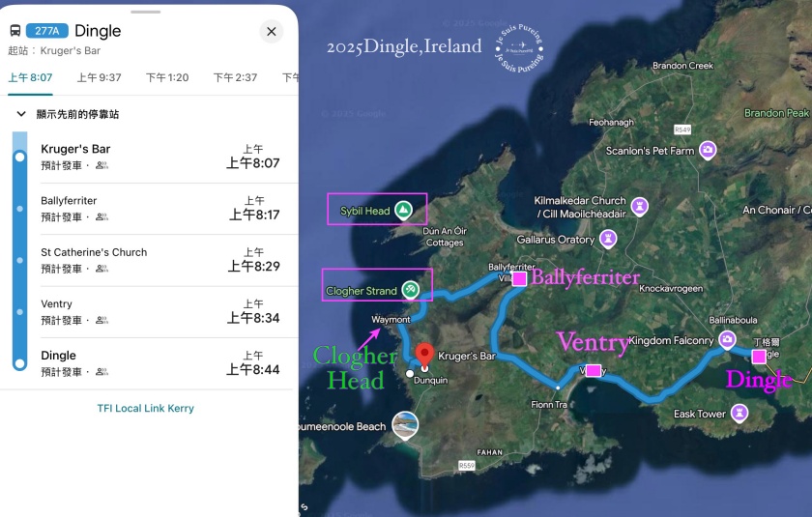Switch to the 下午1:20 departure time

click(x=167, y=77)
